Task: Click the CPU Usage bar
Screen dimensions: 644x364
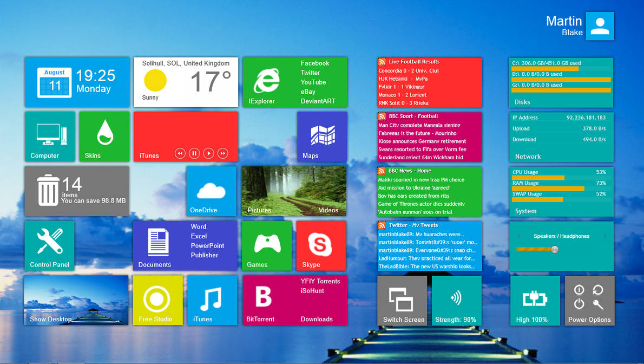Action: click(538, 178)
